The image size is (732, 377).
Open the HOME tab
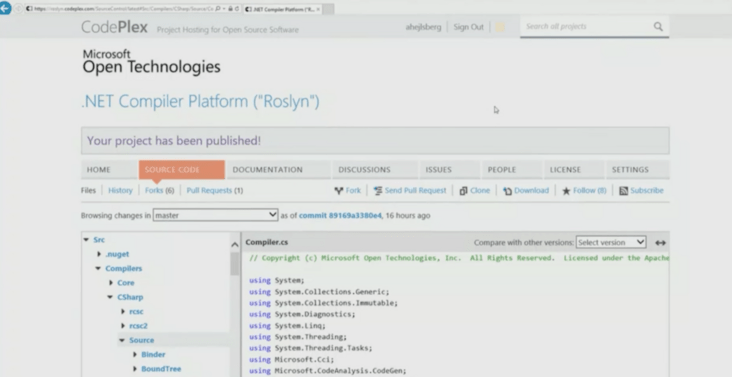tap(109, 170)
